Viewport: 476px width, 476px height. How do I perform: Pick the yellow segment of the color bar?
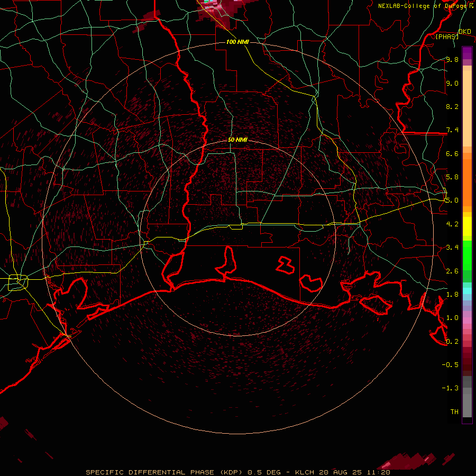467,226
